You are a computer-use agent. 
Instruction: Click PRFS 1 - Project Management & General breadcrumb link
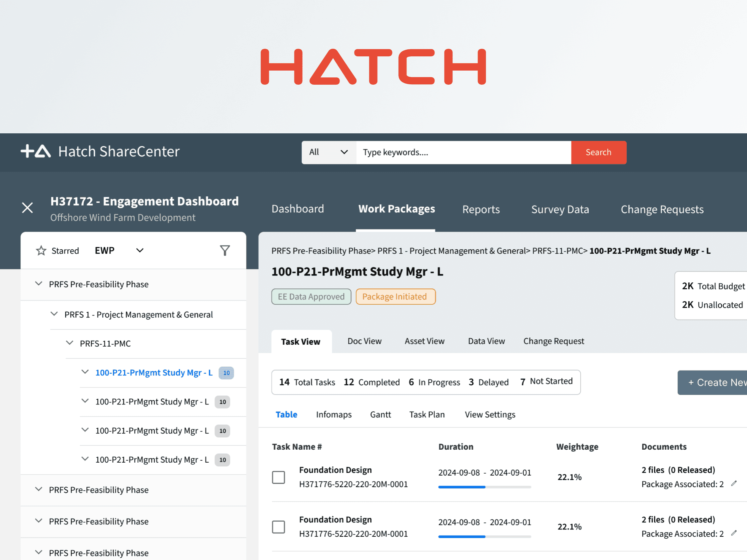(x=452, y=251)
